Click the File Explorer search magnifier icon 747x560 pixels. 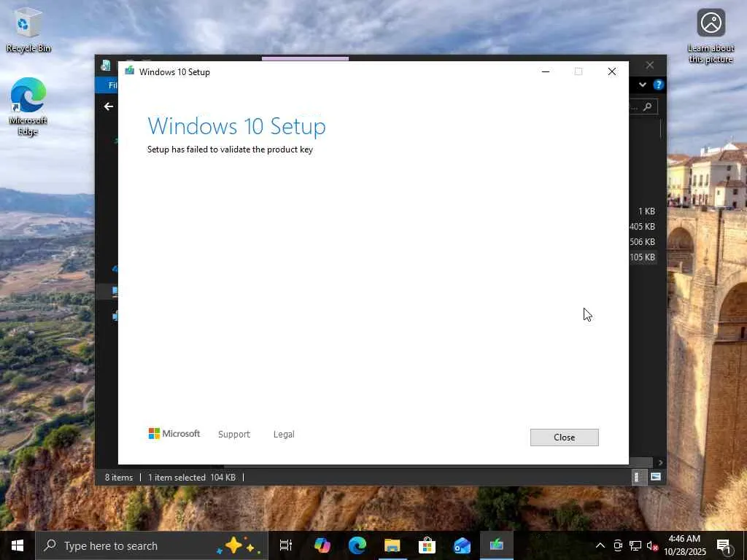[648, 106]
